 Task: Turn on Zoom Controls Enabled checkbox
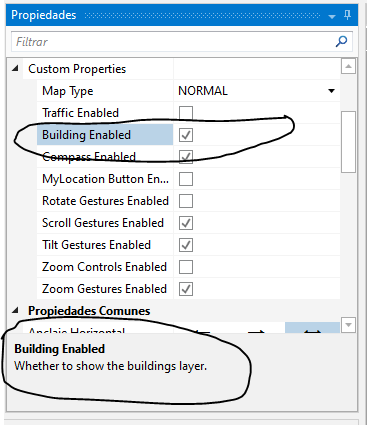186,267
